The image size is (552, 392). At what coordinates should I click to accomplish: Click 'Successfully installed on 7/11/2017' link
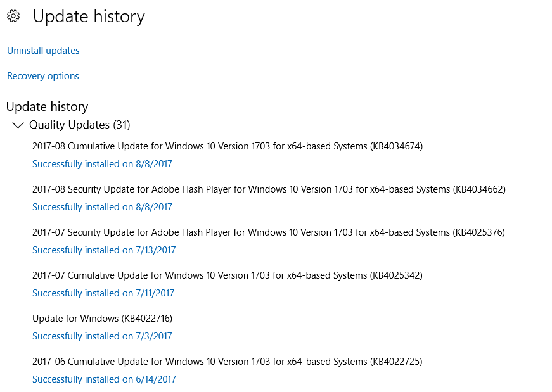[103, 293]
